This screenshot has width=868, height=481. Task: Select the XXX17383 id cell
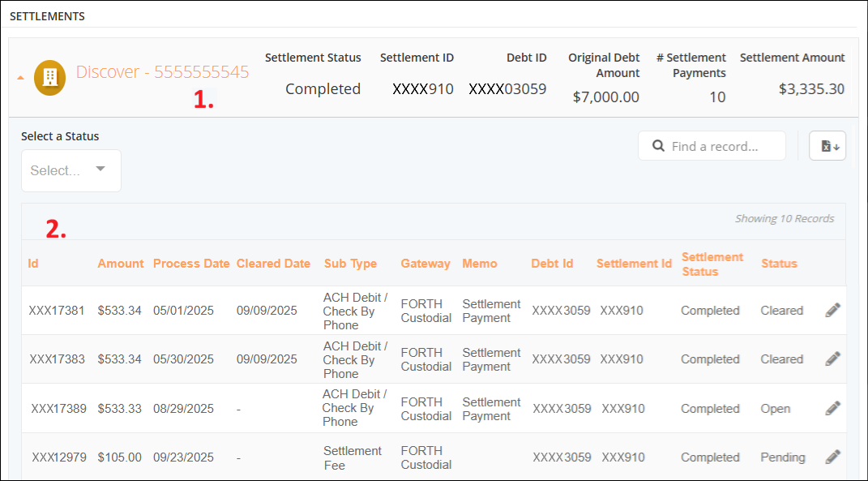[57, 359]
